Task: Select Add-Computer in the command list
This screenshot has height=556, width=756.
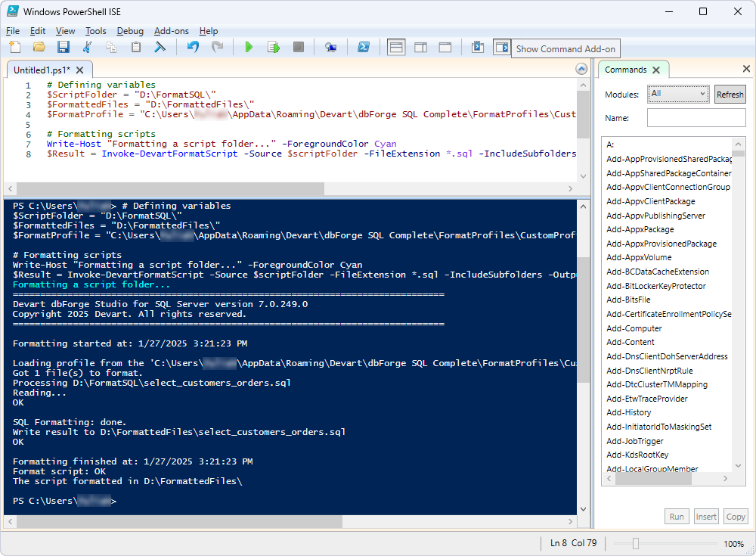Action: [x=634, y=328]
